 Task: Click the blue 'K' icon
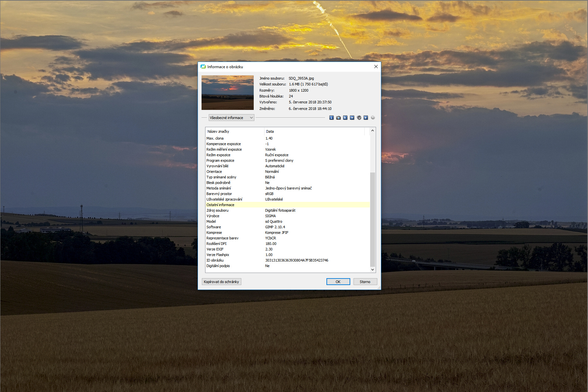pyautogui.click(x=345, y=118)
